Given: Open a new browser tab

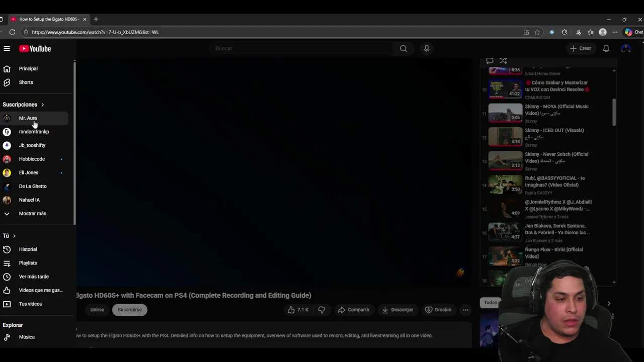Looking at the screenshot, I should 96,19.
